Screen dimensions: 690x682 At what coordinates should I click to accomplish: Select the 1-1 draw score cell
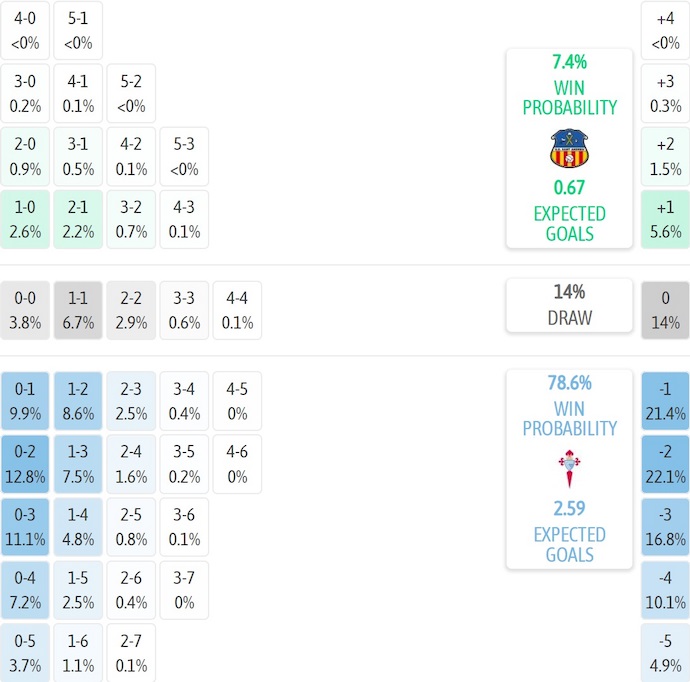point(78,310)
